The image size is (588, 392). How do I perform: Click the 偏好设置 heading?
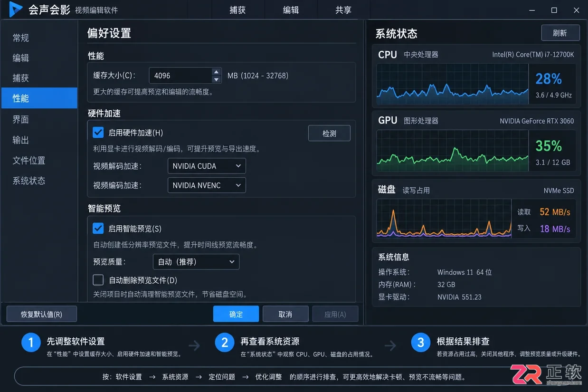109,33
